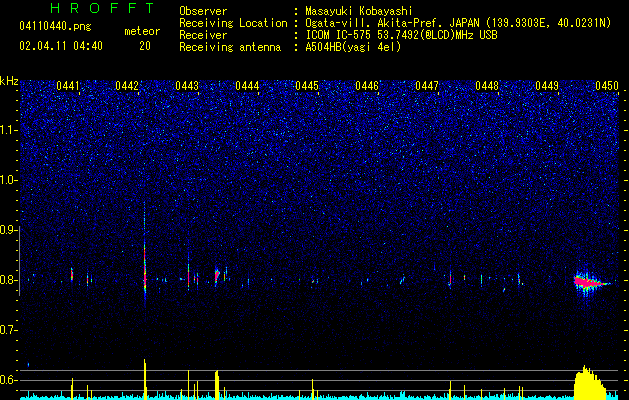Select the file name 04110440.png
This screenshot has width=629, height=400.
click(x=55, y=26)
